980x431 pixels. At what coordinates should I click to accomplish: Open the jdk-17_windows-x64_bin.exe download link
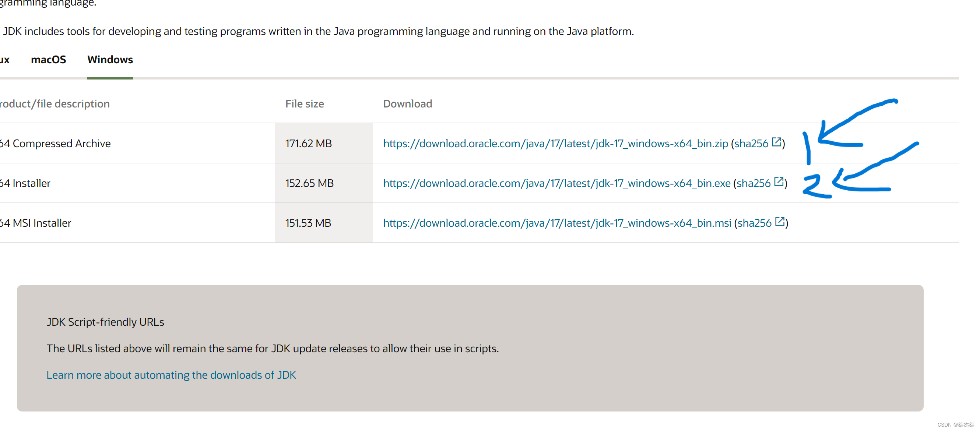pyautogui.click(x=557, y=183)
